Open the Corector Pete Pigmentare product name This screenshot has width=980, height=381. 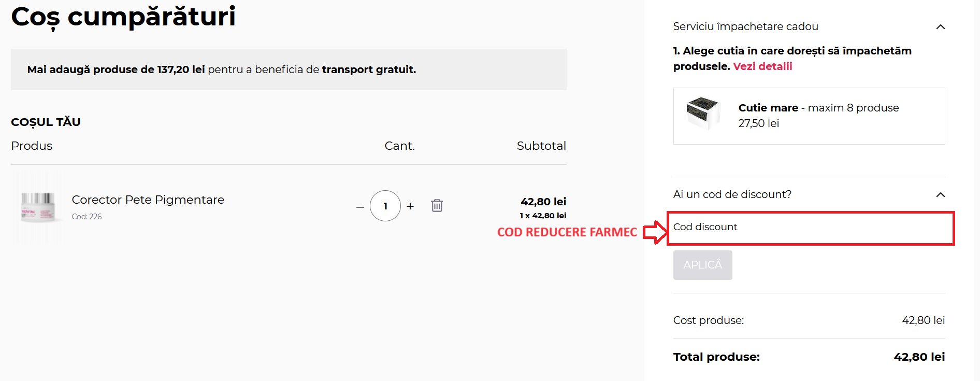coord(148,200)
